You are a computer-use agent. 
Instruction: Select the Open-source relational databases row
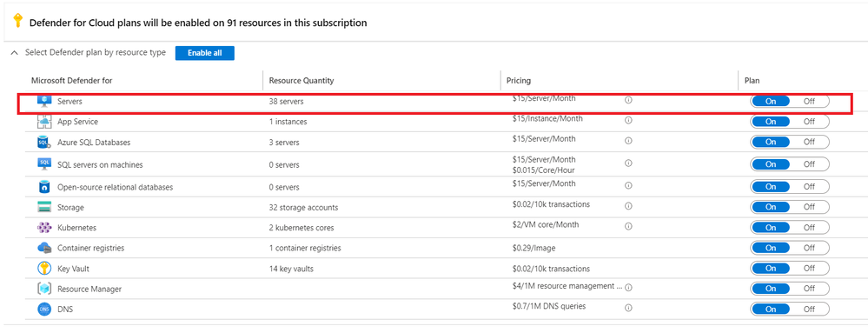pyautogui.click(x=434, y=187)
